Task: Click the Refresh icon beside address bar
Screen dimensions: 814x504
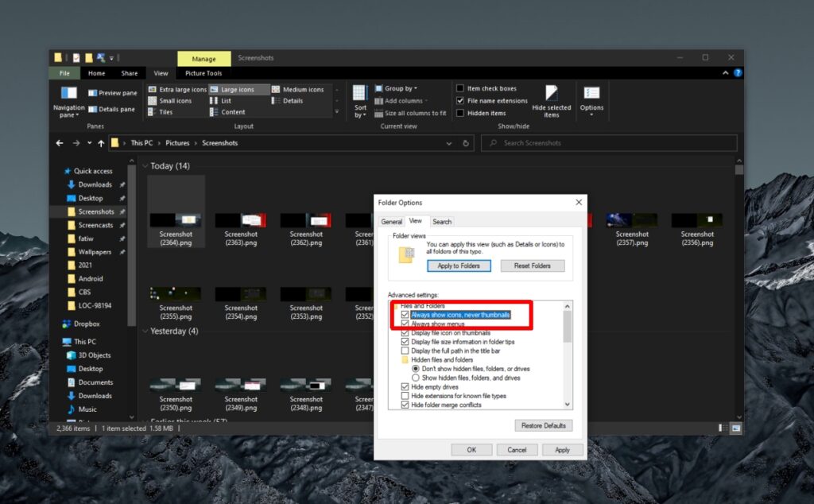Action: 467,143
